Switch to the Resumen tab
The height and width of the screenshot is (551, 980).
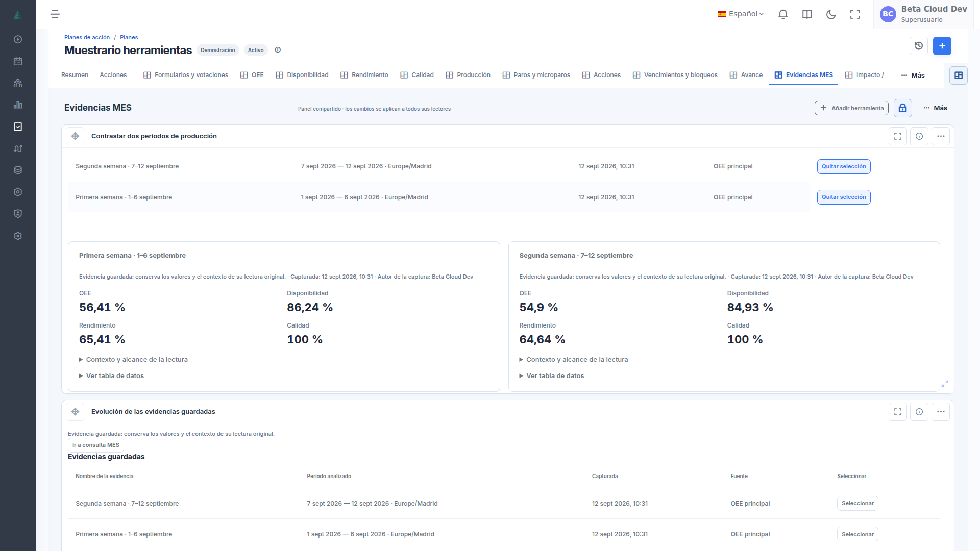click(75, 75)
